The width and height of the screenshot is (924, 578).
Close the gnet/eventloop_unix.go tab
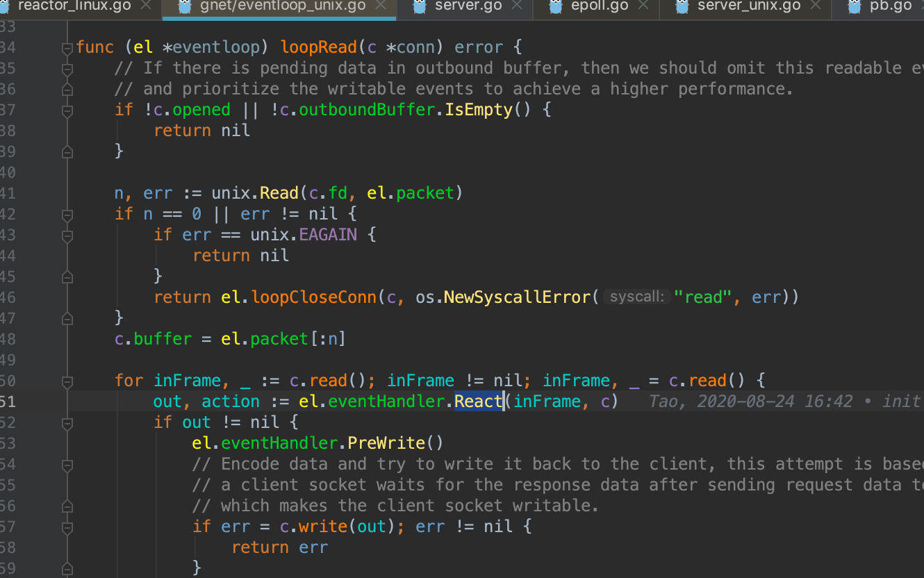[381, 6]
